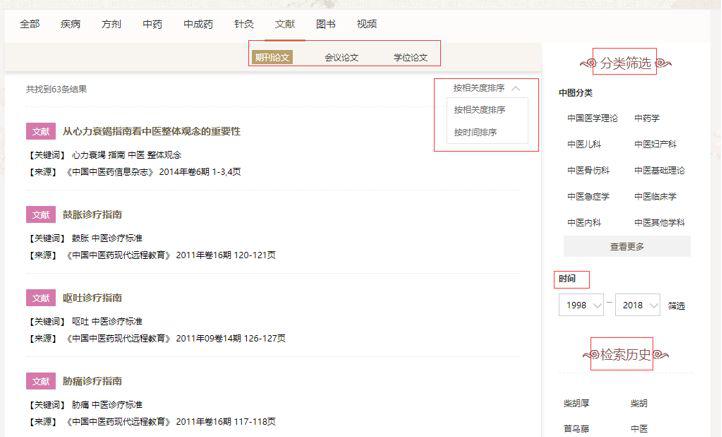Open the start year 1998 dropdown
This screenshot has height=437, width=722.
coord(581,305)
